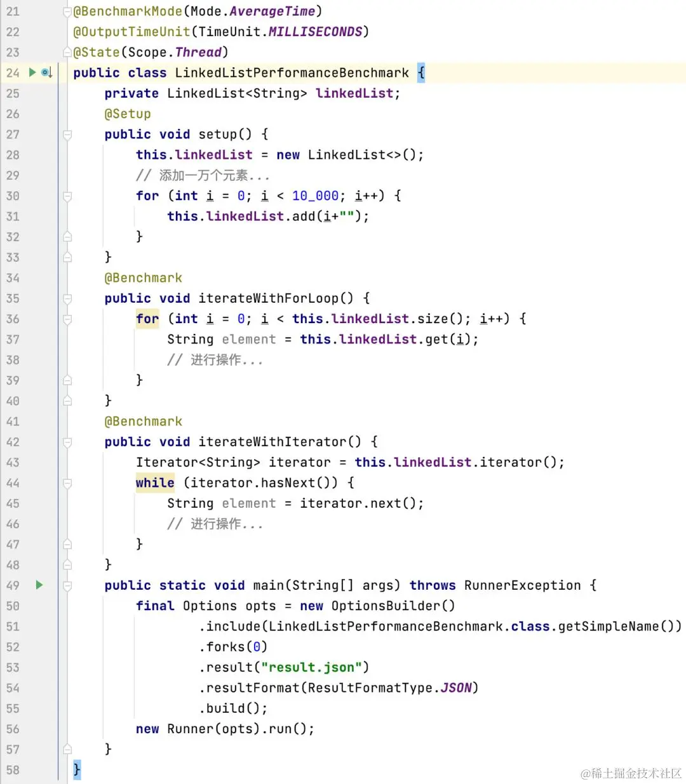This screenshot has width=686, height=784.
Task: Click OptionsBuilder() constructor call
Action: pyautogui.click(x=393, y=606)
